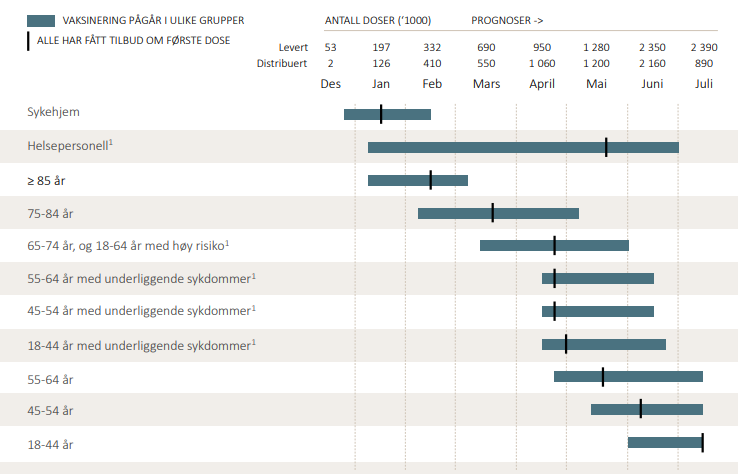
Task: Click the marker on the 45-54 år bar without underlying diseases
Action: (641, 409)
